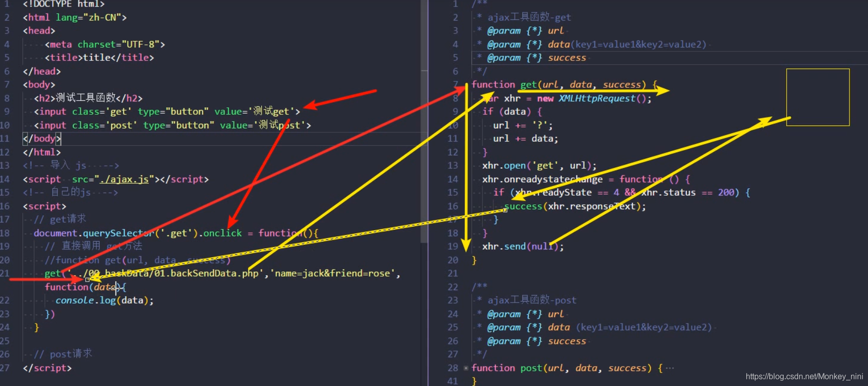Screen dimensions: 868x386
Task: Click the '// post请求' comment
Action: [x=63, y=354]
